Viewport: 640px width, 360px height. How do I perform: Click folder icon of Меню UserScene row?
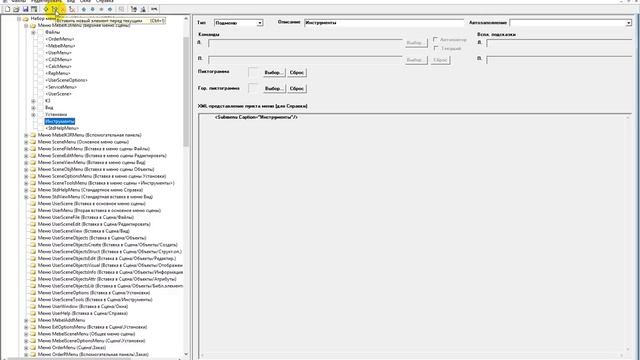pyautogui.click(x=33, y=204)
